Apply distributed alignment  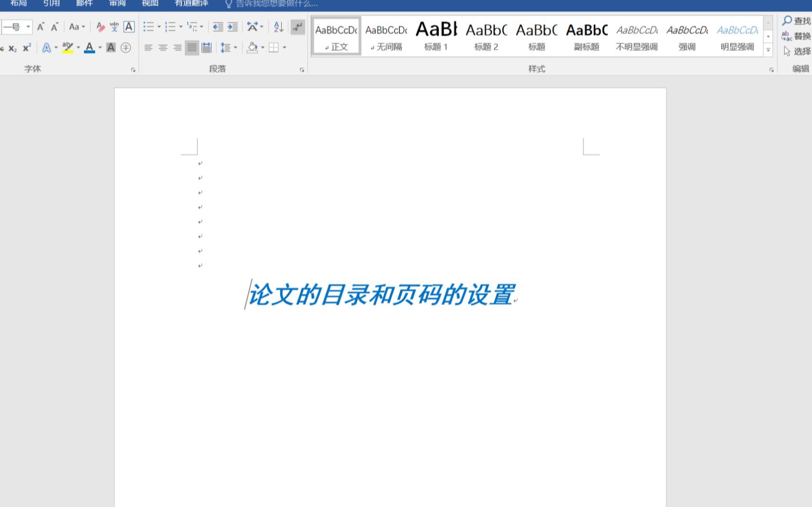tap(207, 48)
